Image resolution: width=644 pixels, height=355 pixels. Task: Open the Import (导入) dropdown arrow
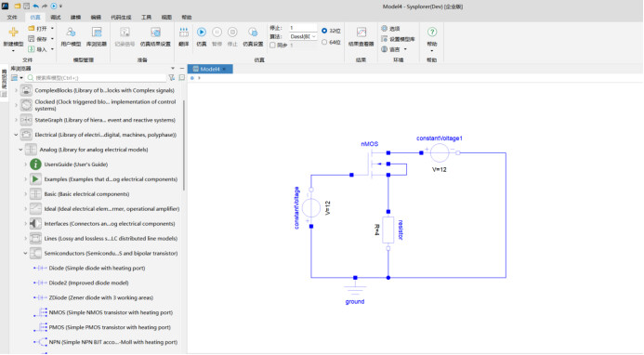pyautogui.click(x=52, y=49)
